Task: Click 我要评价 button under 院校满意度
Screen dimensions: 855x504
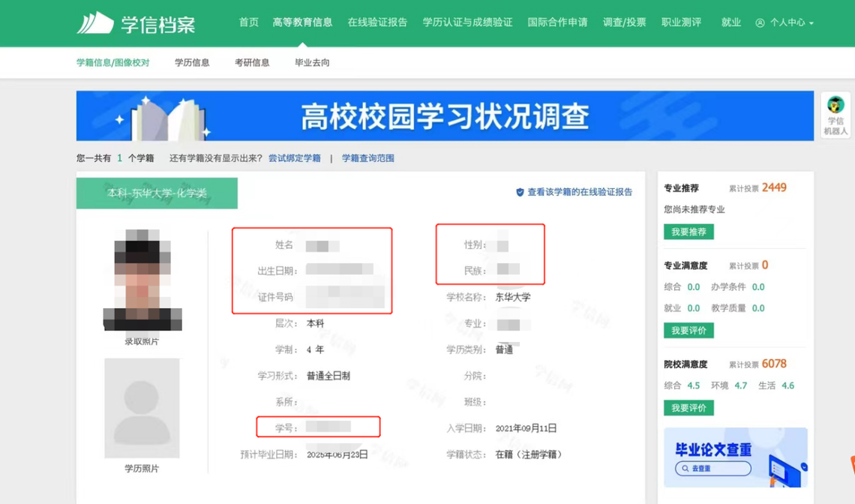Action: pos(688,408)
